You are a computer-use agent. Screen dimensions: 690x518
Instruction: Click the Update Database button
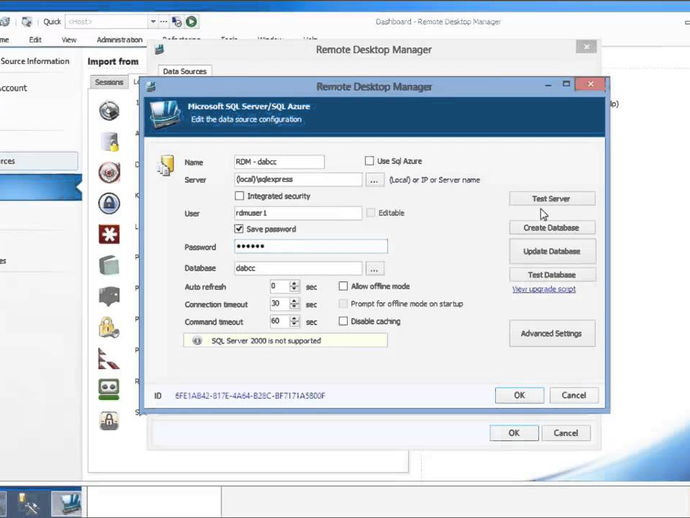552,251
